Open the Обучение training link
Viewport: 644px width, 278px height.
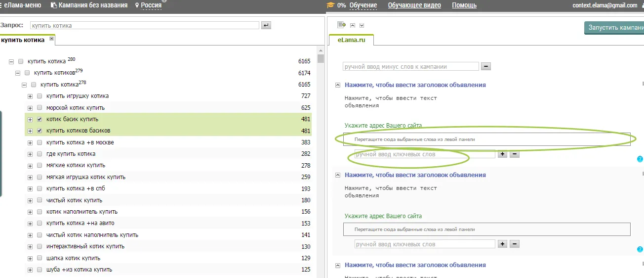coord(363,5)
